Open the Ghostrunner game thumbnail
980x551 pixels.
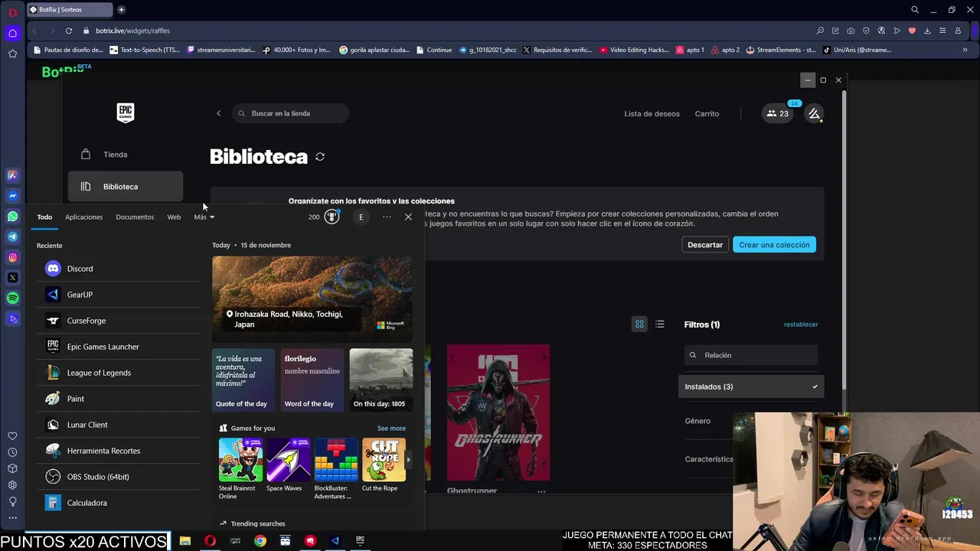pyautogui.click(x=498, y=412)
